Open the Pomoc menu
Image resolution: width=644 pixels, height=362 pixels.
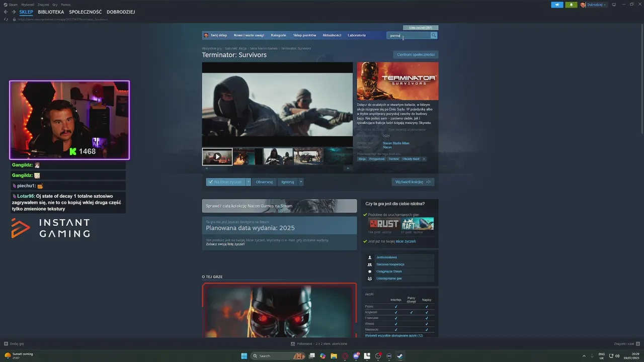point(66,5)
